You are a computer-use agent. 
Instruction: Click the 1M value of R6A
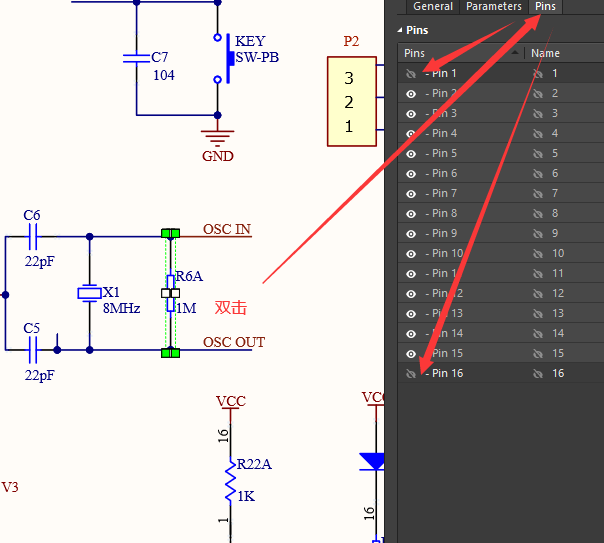pos(186,308)
